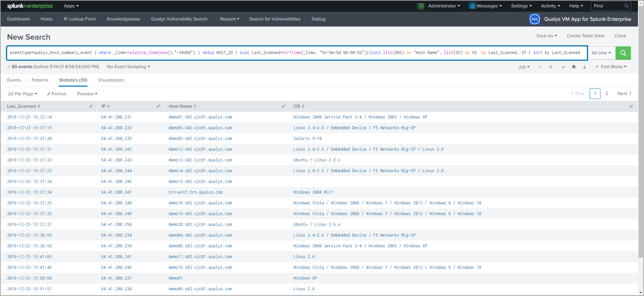644x296 pixels.
Task: Click the Share job arrow icon
Action: click(563, 67)
